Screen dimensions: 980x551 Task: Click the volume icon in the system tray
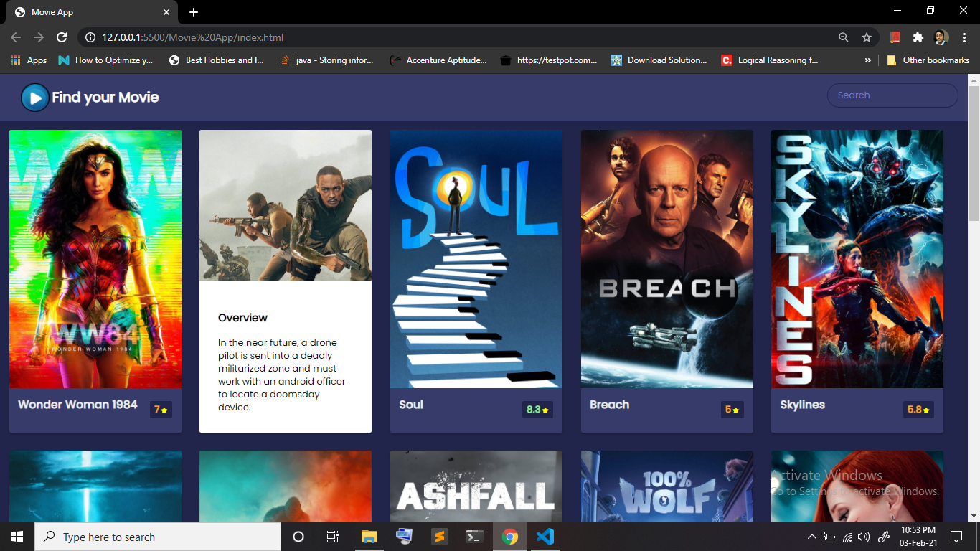(864, 536)
